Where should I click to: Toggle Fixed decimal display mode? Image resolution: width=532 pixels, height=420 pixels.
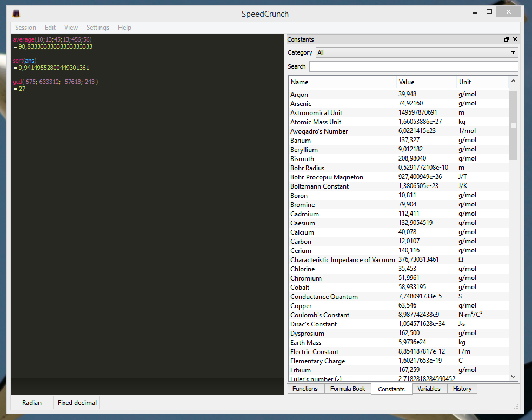(x=76, y=402)
